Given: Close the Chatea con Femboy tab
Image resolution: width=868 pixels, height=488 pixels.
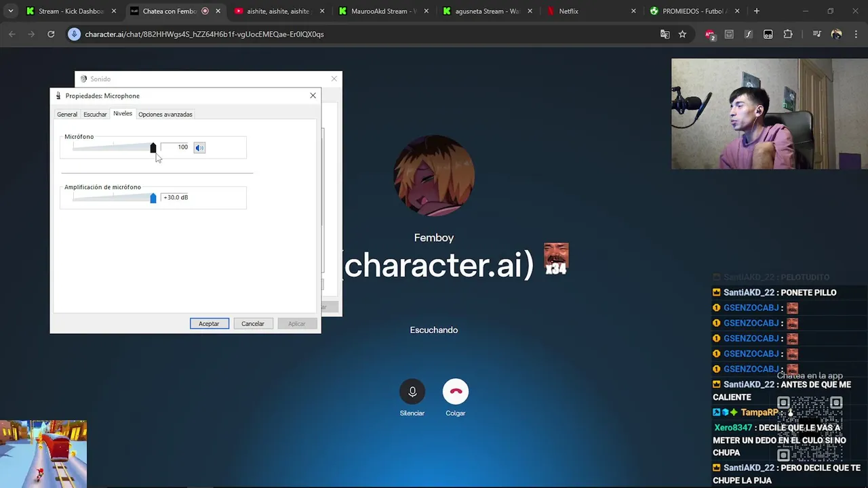Looking at the screenshot, I should tap(218, 11).
